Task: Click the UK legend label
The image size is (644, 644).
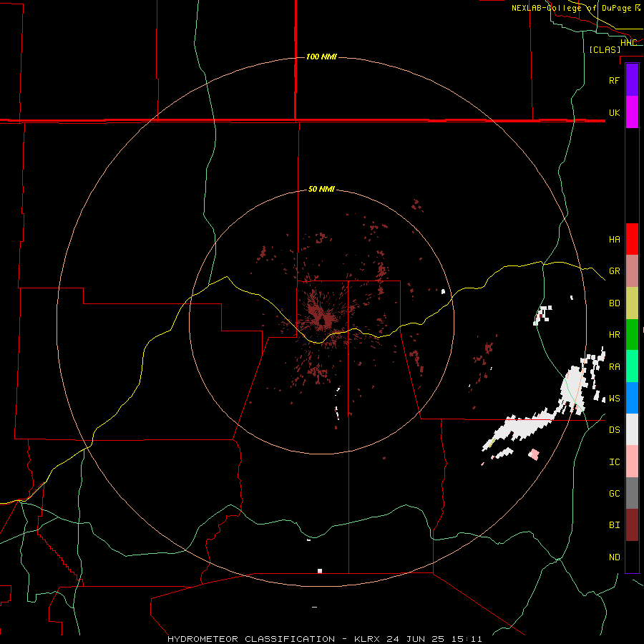Action: click(614, 112)
